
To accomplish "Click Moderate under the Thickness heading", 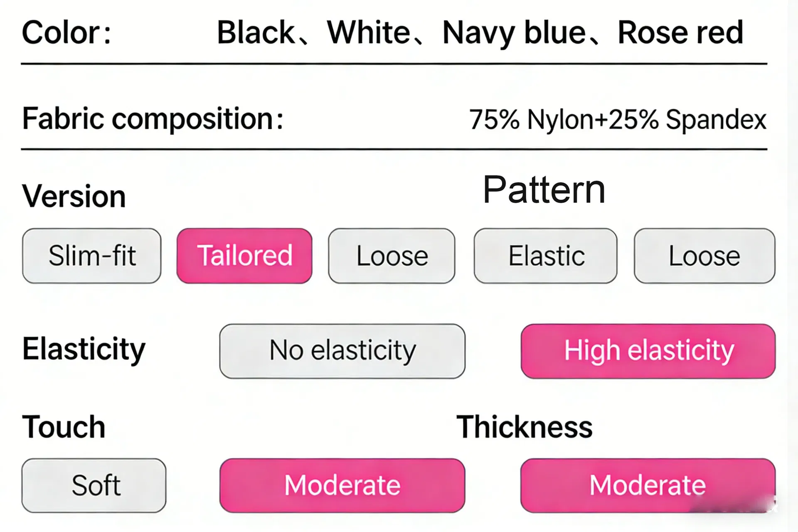I will pos(648,485).
